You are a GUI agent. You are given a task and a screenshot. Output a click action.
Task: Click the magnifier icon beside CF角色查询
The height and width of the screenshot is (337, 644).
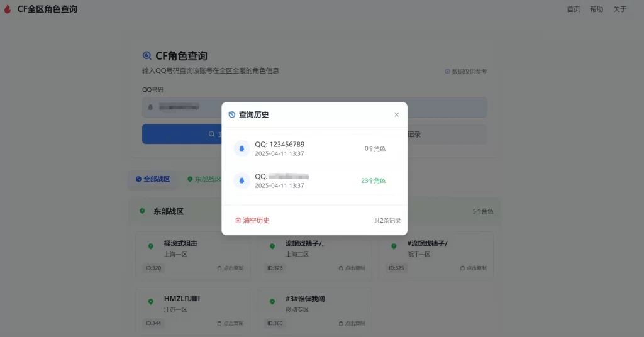[147, 56]
